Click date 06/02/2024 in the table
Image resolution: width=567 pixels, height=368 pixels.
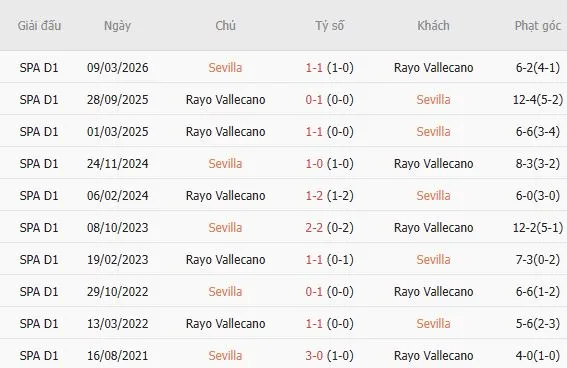tap(118, 196)
